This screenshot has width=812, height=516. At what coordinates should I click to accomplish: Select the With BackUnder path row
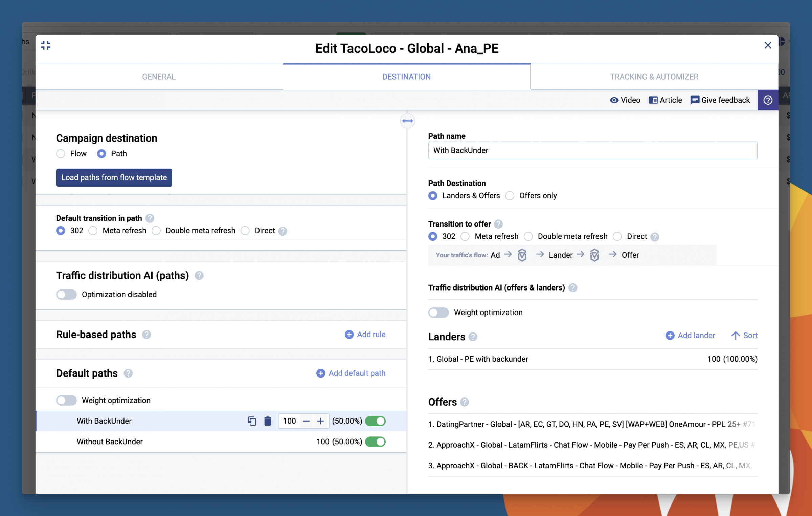tap(221, 421)
